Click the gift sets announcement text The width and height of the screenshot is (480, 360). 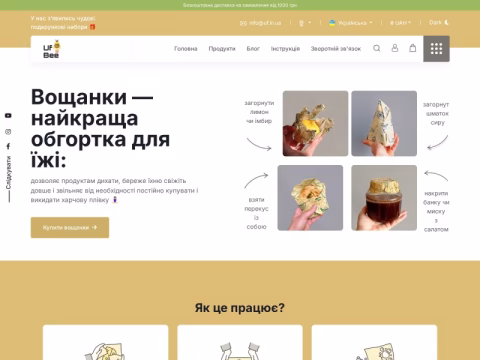(x=63, y=23)
